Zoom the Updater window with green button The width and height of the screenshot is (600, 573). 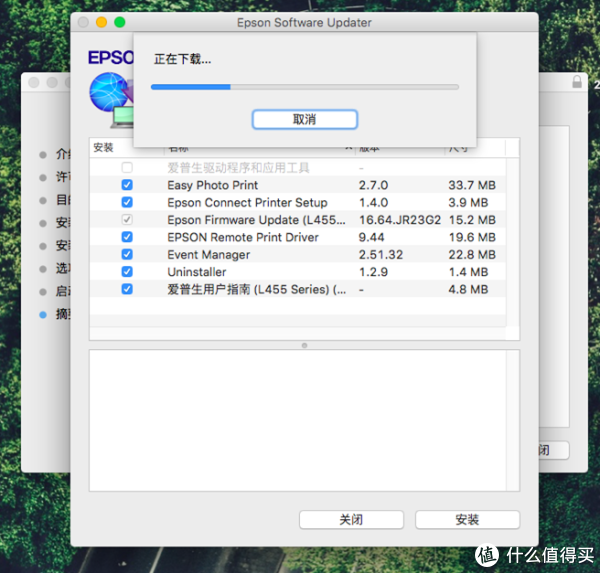120,22
